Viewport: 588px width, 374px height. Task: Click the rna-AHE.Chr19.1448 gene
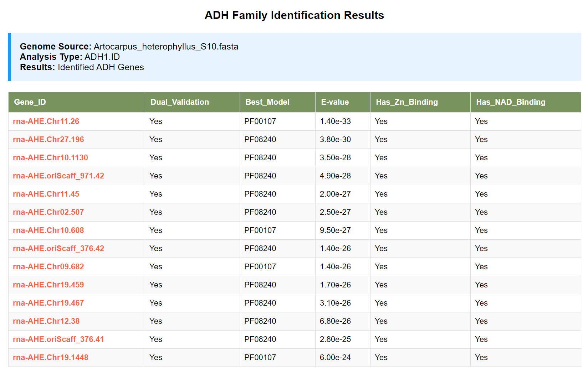tap(51, 358)
